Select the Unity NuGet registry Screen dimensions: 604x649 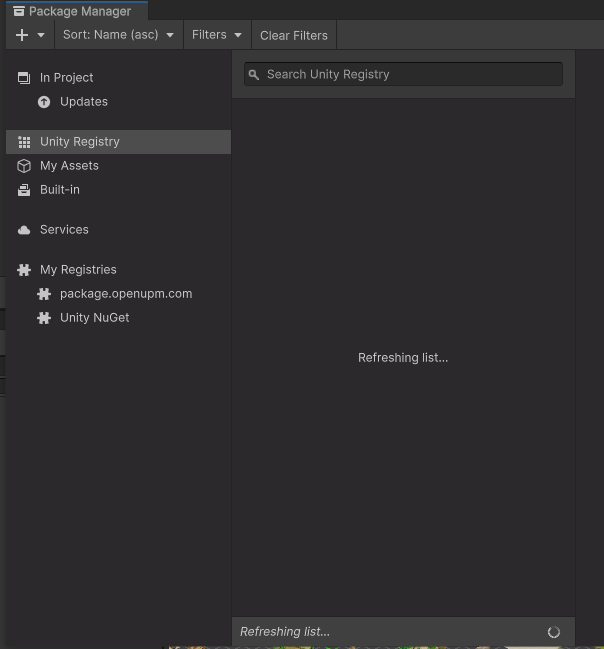pyautogui.click(x=118, y=318)
